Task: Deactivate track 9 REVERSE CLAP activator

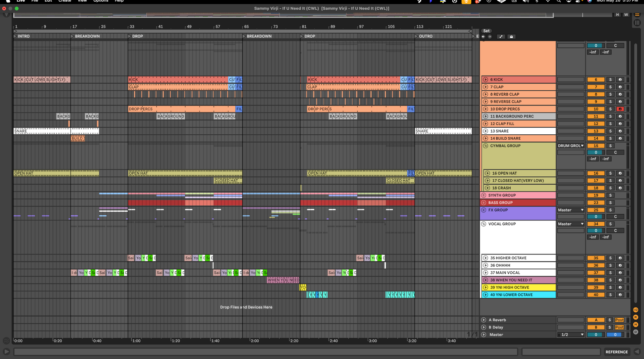Action: pyautogui.click(x=596, y=102)
